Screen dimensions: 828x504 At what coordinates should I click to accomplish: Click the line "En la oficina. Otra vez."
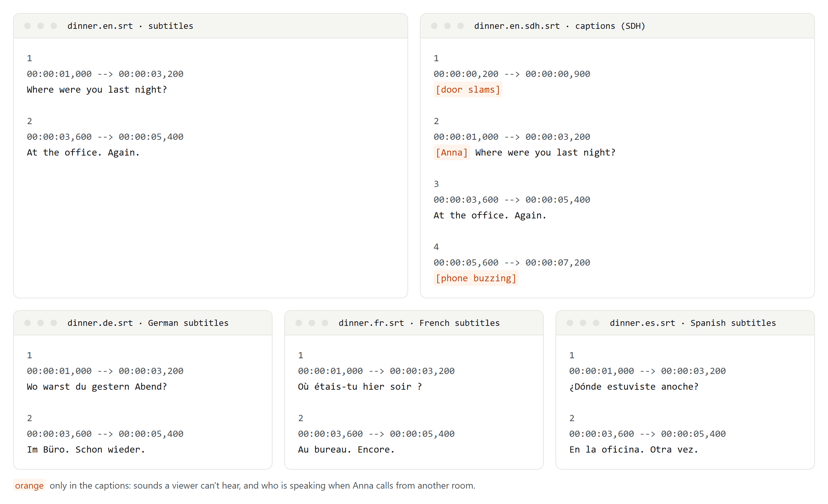634,450
